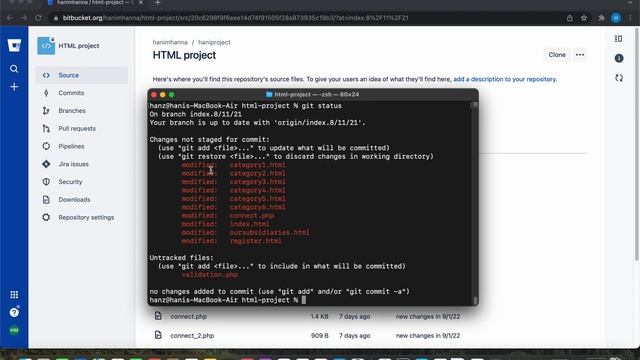Click the sync icon in right rail
The width and height of the screenshot is (640, 360).
(x=619, y=78)
